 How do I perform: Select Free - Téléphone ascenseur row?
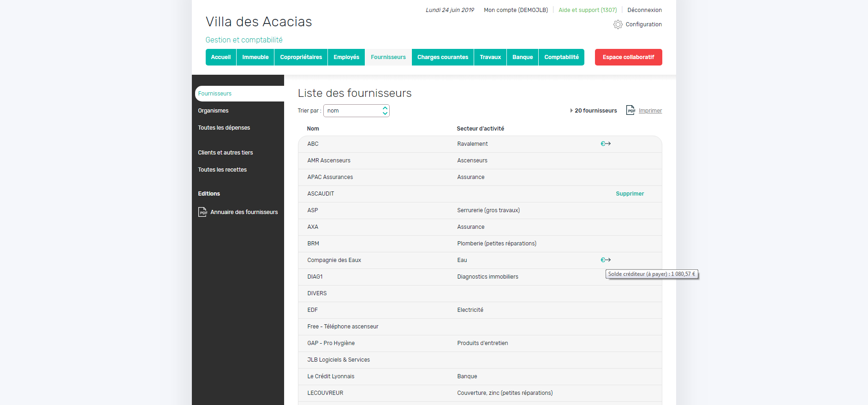(x=480, y=327)
